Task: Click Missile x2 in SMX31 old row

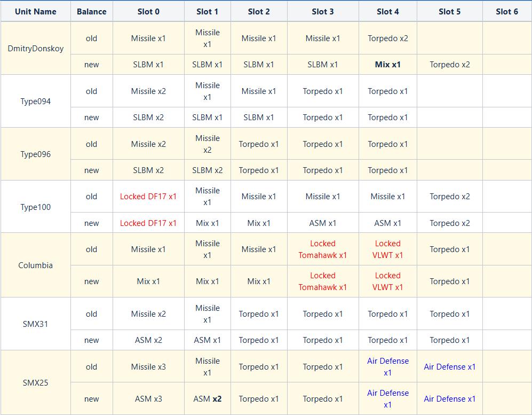Action: (148, 314)
